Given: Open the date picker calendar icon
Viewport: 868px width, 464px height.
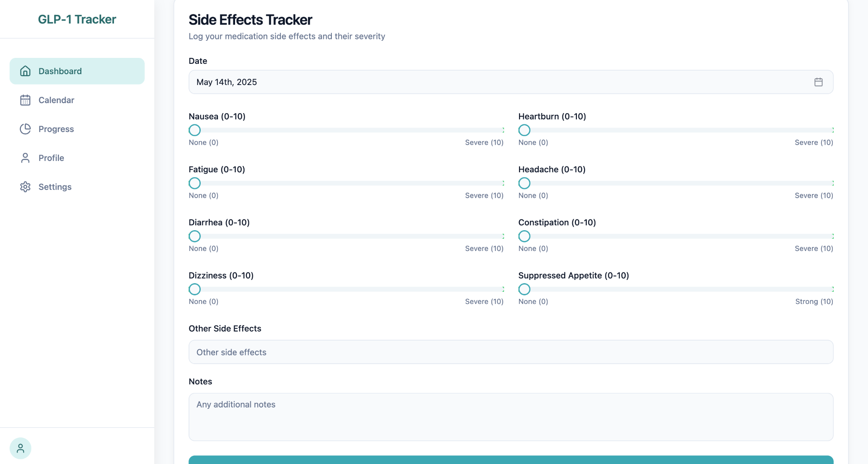Looking at the screenshot, I should [x=818, y=82].
